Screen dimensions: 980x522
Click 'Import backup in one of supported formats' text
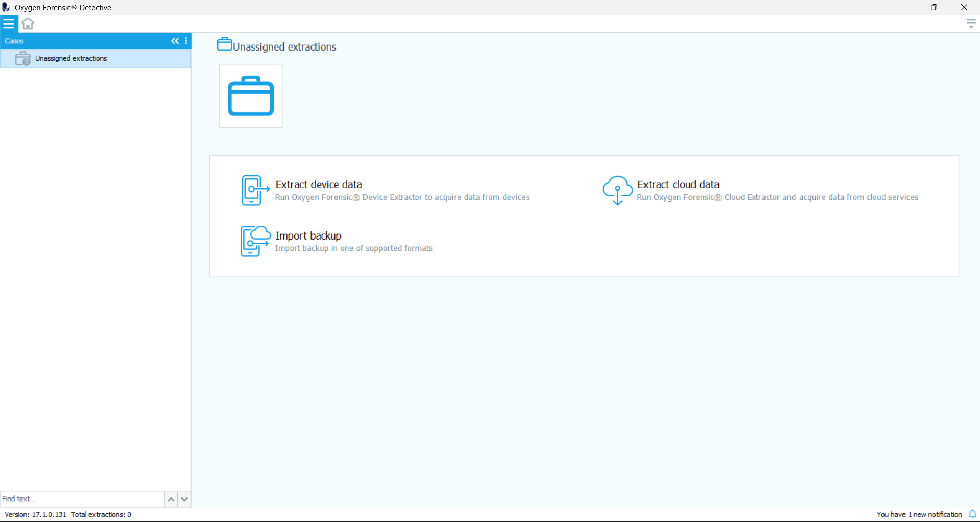[354, 248]
